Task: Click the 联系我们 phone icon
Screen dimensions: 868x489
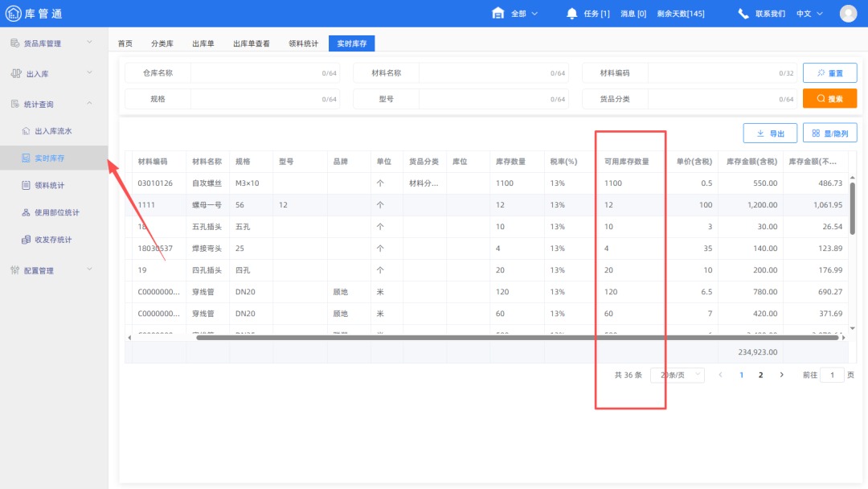Action: (742, 13)
